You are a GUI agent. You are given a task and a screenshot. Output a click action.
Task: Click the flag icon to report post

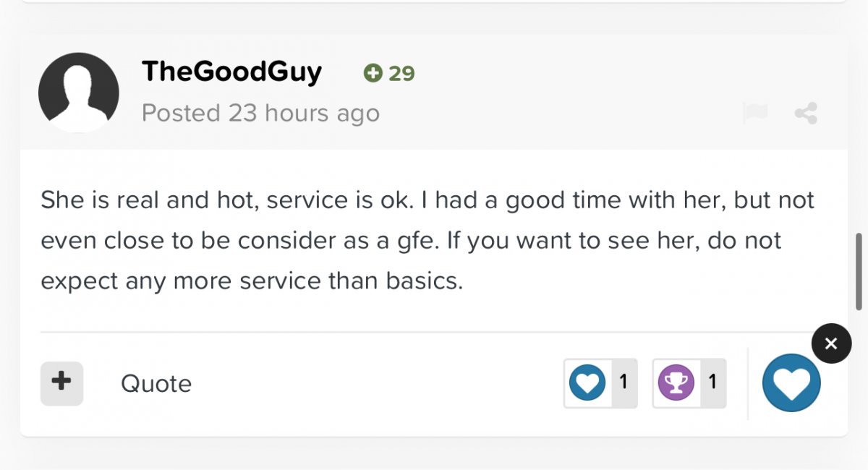point(754,114)
